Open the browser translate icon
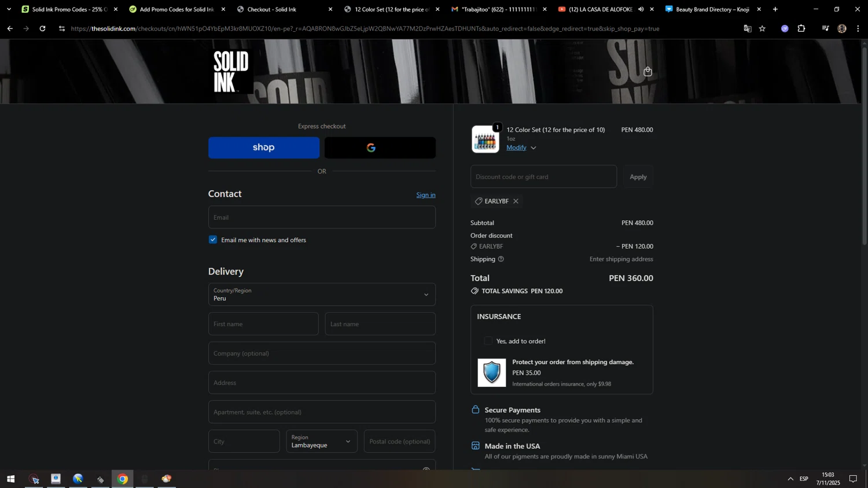This screenshot has height=488, width=868. pos(748,28)
